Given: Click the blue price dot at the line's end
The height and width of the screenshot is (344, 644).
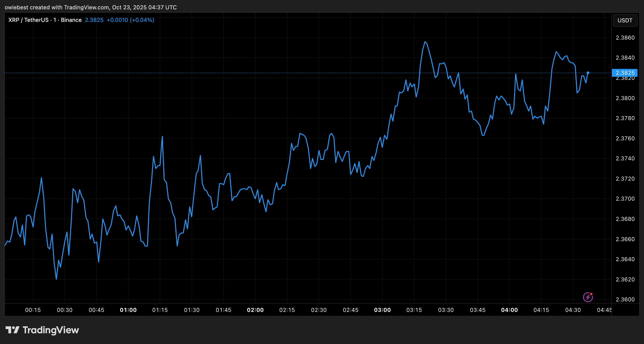Looking at the screenshot, I should point(588,73).
